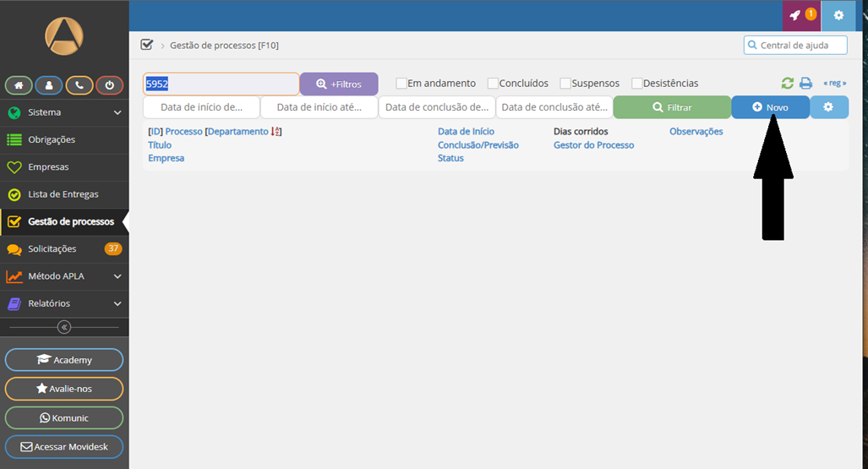Open settings gear in top bar
This screenshot has height=469, width=868.
pyautogui.click(x=838, y=15)
